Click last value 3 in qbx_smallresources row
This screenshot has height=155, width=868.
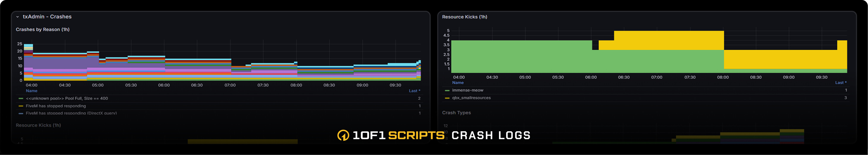(846, 98)
